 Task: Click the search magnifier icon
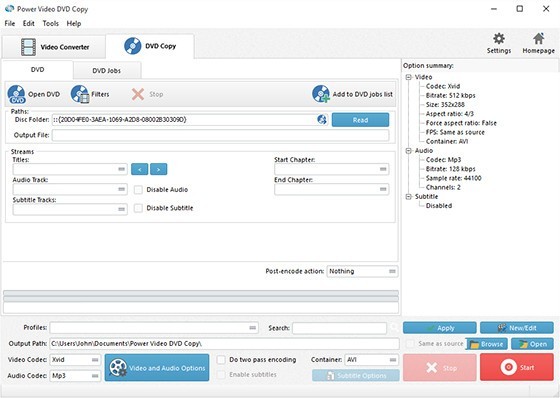tap(394, 327)
